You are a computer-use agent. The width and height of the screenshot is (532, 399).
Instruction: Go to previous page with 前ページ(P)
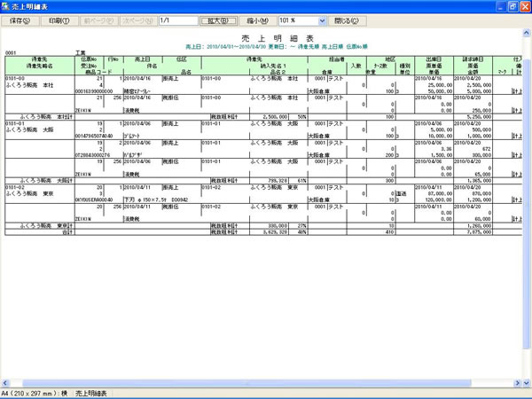coord(98,21)
